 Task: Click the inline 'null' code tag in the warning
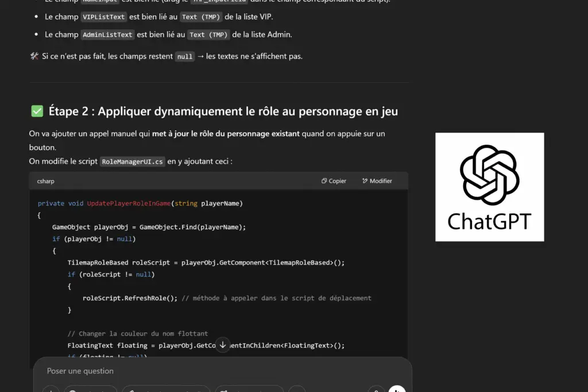(x=185, y=57)
